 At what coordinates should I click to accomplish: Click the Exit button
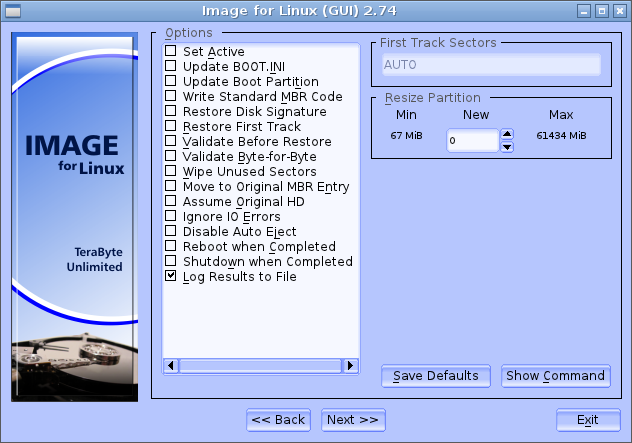[588, 420]
